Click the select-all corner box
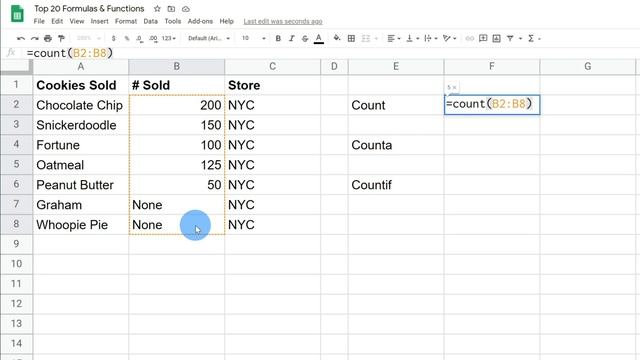Image resolution: width=640 pixels, height=360 pixels. (16, 67)
